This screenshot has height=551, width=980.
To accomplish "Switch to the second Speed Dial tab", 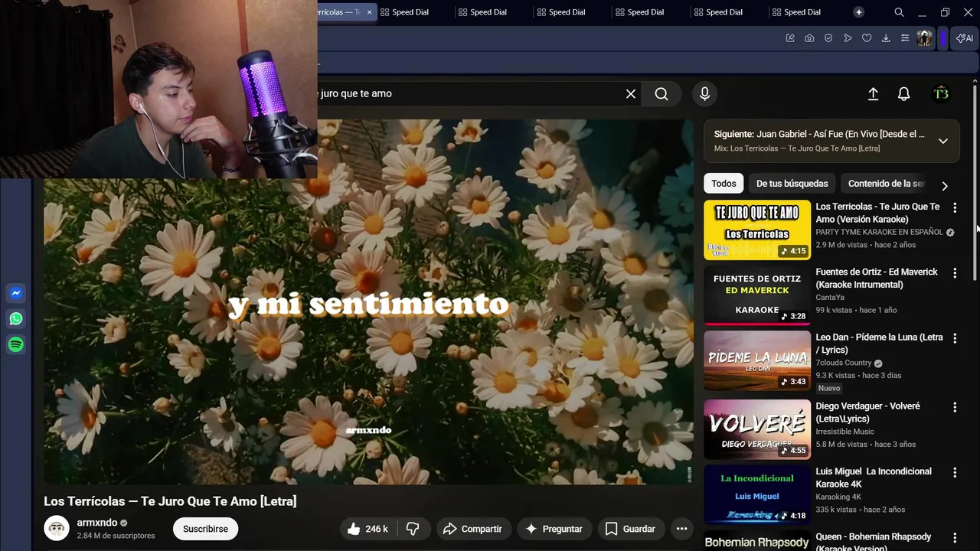I will point(488,12).
